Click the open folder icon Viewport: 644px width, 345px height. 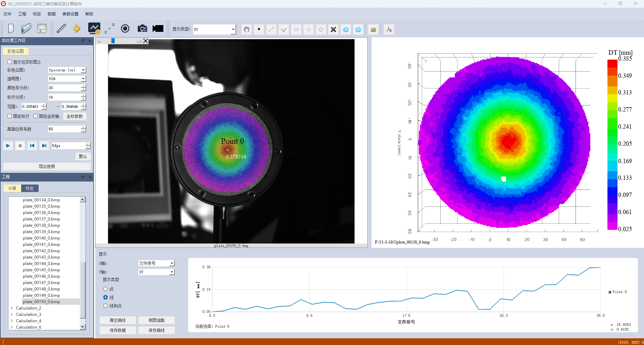(26, 29)
